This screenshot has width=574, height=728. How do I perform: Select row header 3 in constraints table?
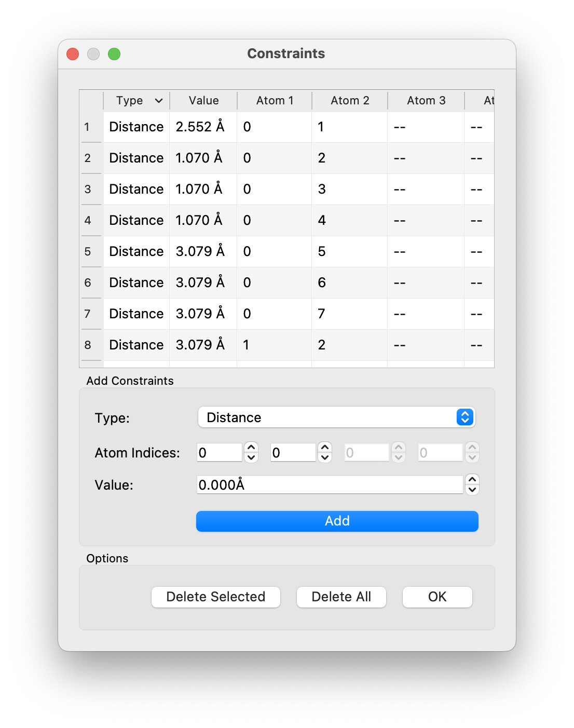tap(91, 189)
